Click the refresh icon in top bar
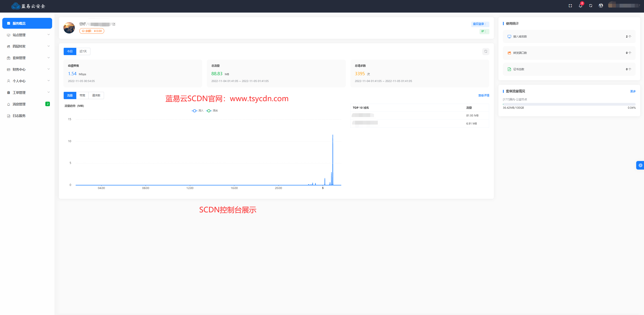644x315 pixels. click(591, 6)
